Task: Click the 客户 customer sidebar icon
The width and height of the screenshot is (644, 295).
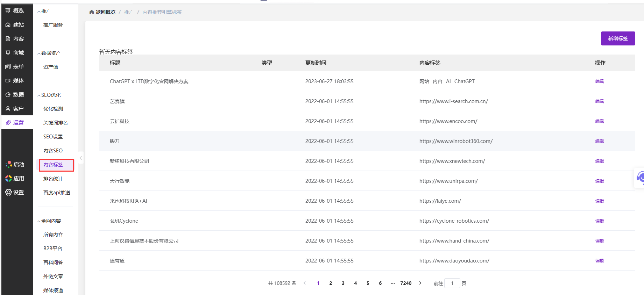Action: pos(8,109)
